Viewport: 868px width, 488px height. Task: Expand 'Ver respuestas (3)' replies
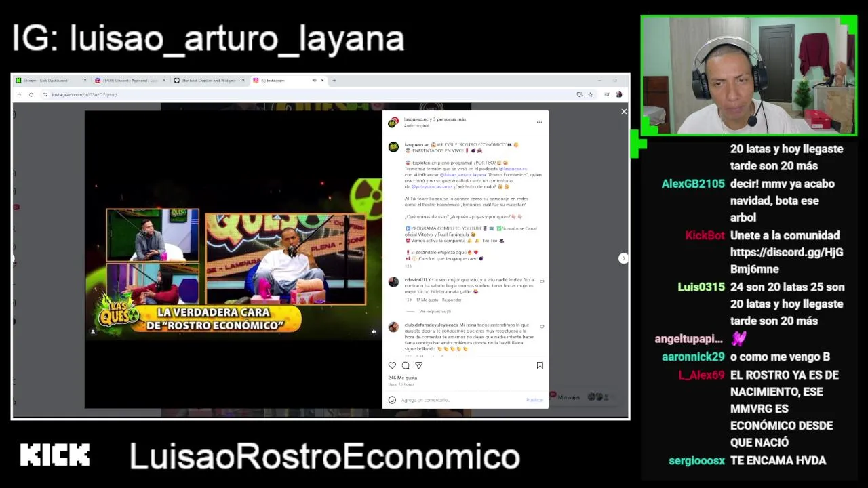click(x=435, y=311)
